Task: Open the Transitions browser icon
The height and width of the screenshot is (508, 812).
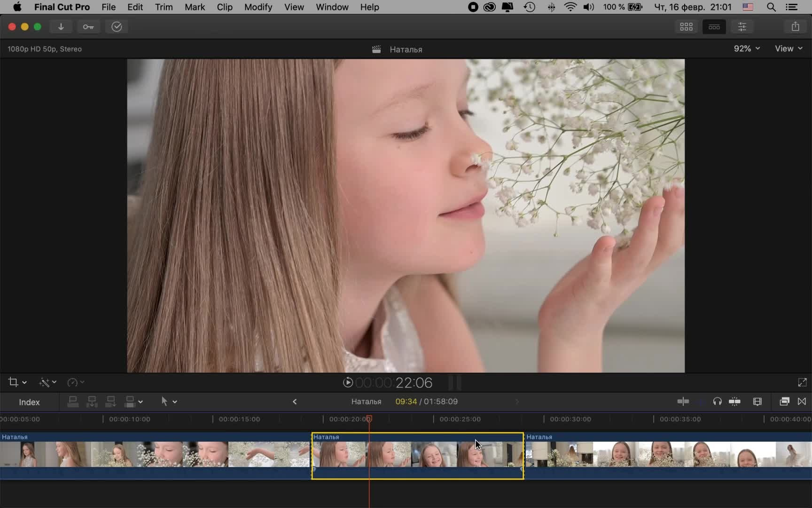Action: [x=802, y=402]
